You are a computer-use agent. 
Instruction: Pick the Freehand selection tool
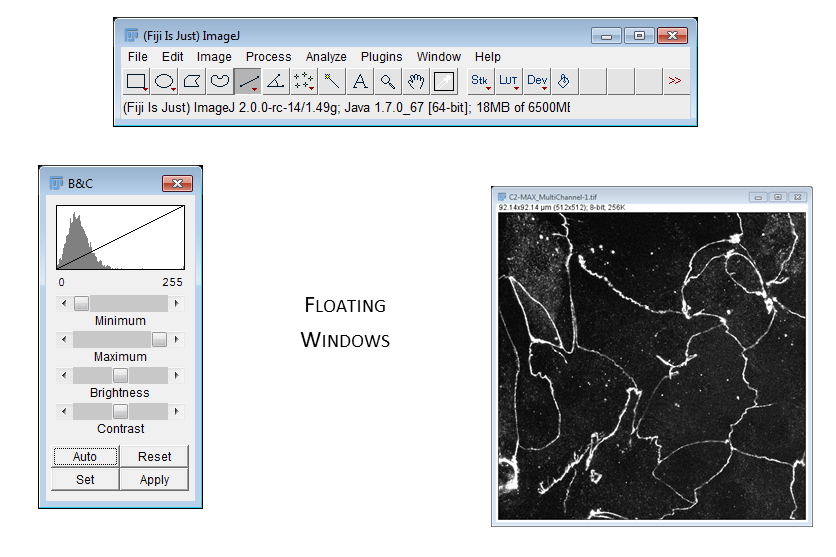point(220,81)
